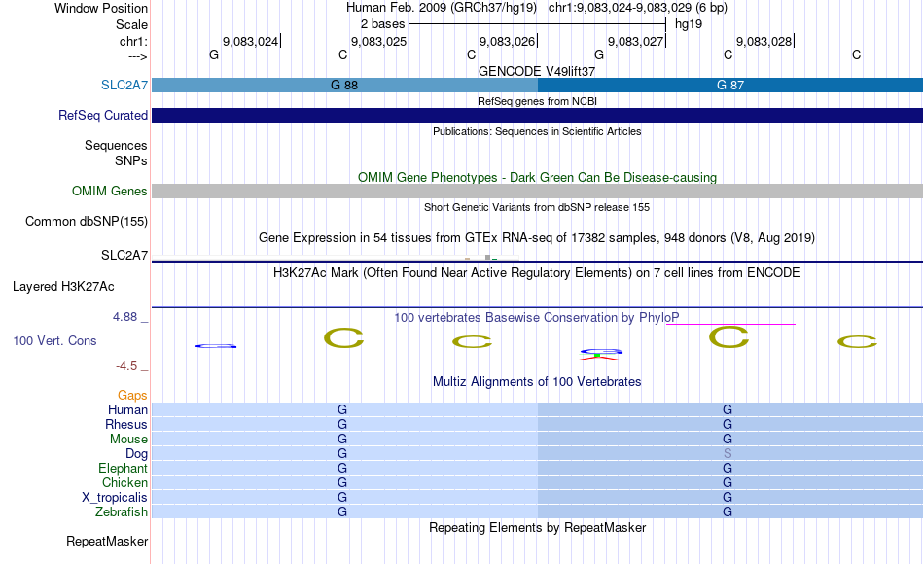Click the blue-red stacked G/A conservation logo
This screenshot has height=564, width=924.
tap(600, 354)
